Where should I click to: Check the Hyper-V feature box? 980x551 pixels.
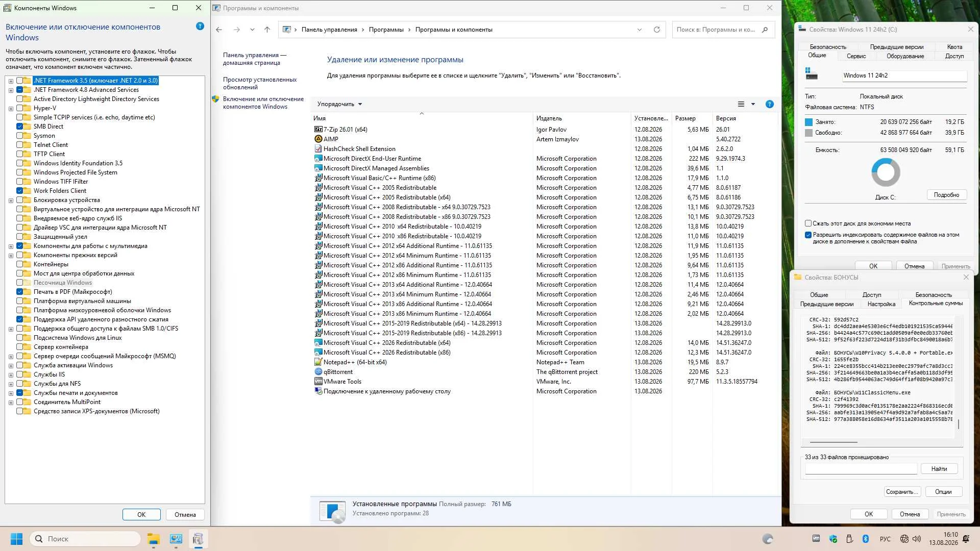[19, 108]
